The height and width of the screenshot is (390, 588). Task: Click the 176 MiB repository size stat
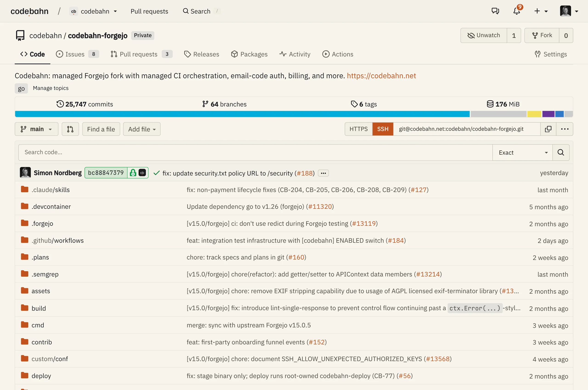(503, 104)
